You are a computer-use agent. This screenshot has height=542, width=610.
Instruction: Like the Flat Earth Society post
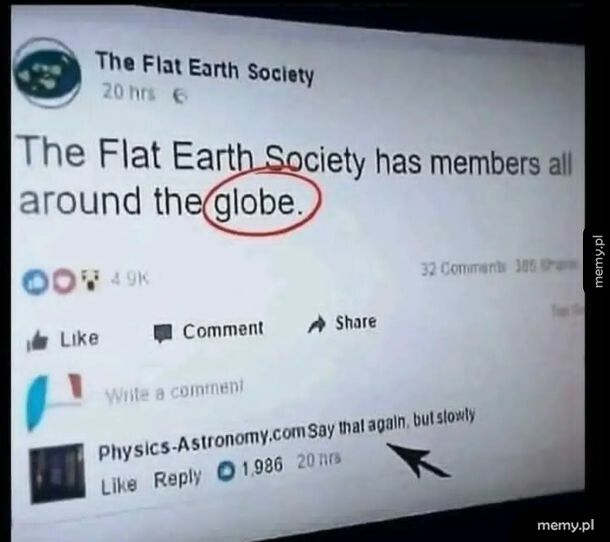tap(63, 339)
